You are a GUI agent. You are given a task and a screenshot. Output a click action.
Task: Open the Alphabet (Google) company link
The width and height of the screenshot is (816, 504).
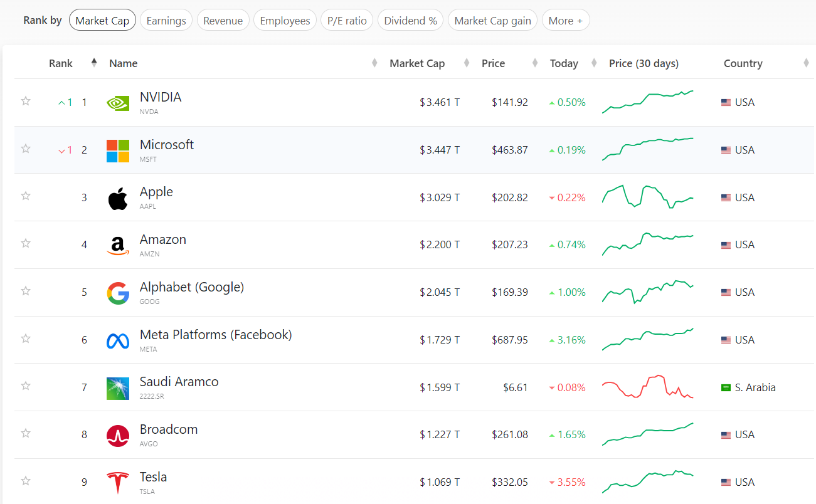(x=192, y=287)
